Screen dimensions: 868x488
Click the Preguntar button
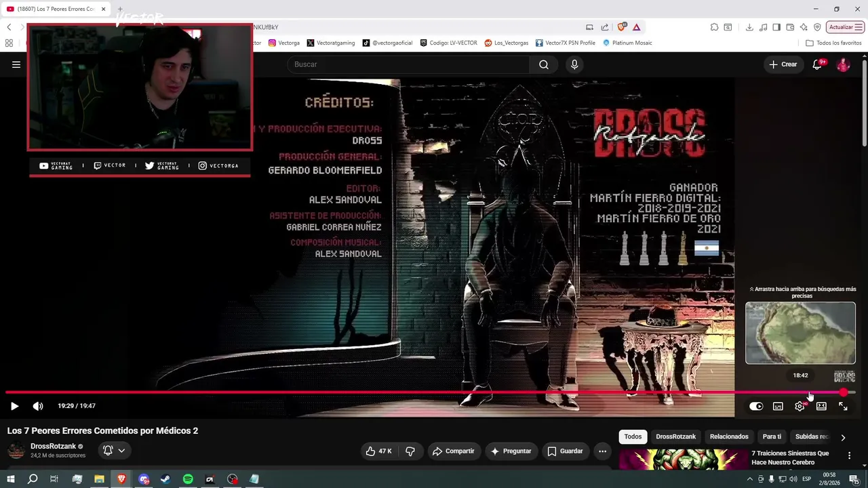coord(511,451)
